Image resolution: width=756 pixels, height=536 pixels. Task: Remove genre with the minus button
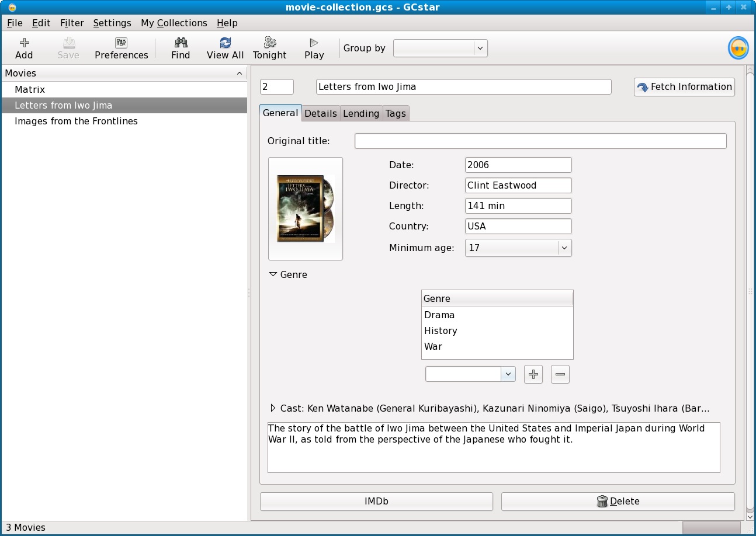click(560, 374)
